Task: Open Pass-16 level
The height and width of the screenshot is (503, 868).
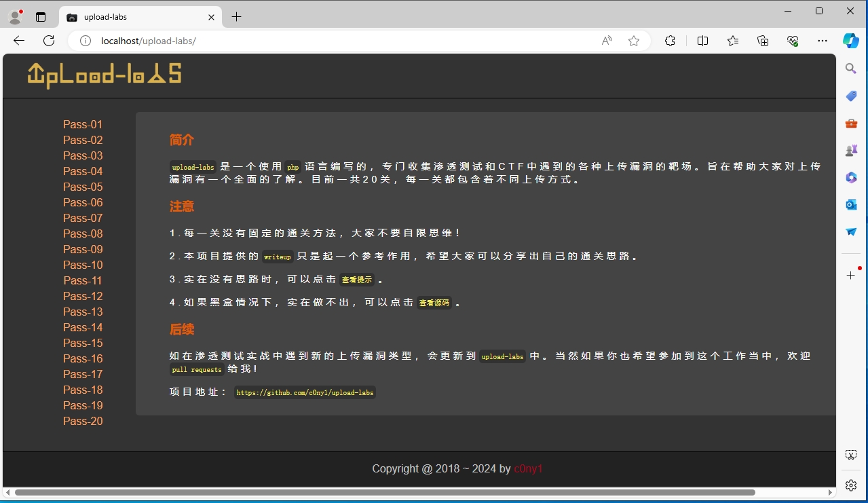Action: [x=83, y=358]
